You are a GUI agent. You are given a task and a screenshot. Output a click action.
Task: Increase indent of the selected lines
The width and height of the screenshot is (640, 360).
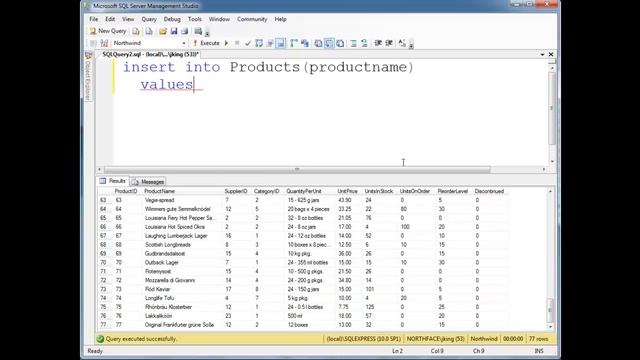389,43
